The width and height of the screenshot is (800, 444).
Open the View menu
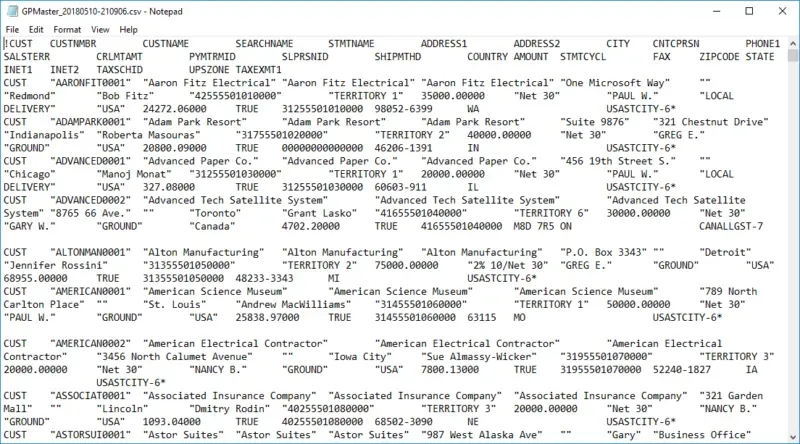[x=99, y=30]
